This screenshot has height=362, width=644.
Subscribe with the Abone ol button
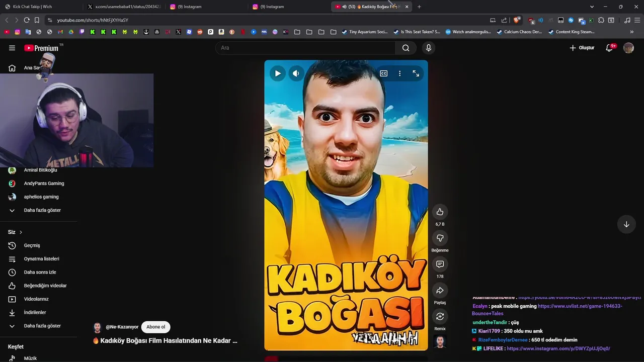point(155,327)
